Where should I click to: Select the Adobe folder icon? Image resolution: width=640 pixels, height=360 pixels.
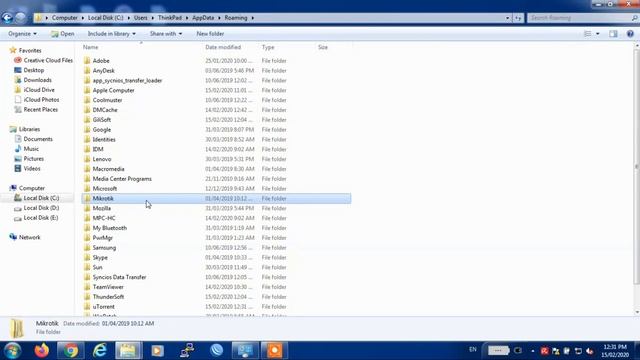[87, 60]
